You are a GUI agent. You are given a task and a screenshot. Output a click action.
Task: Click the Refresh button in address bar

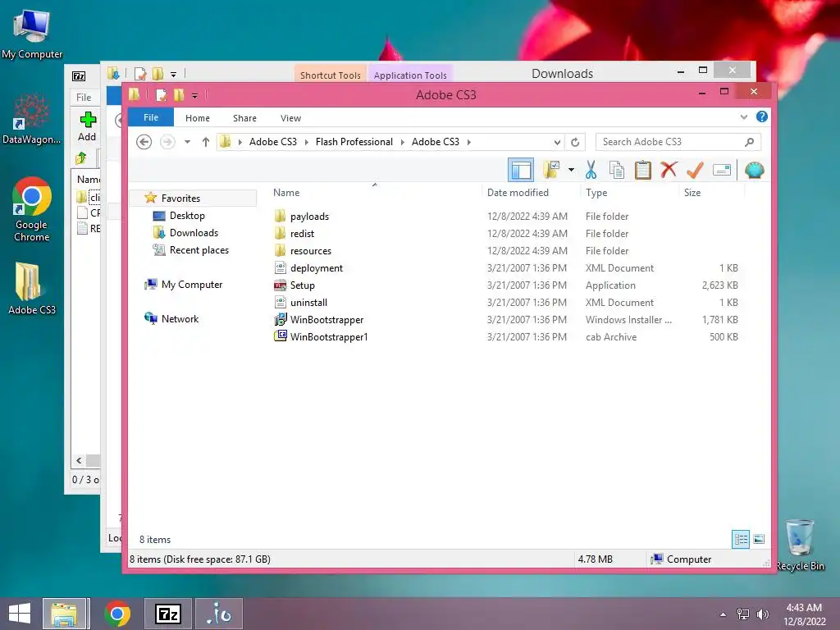click(x=575, y=142)
